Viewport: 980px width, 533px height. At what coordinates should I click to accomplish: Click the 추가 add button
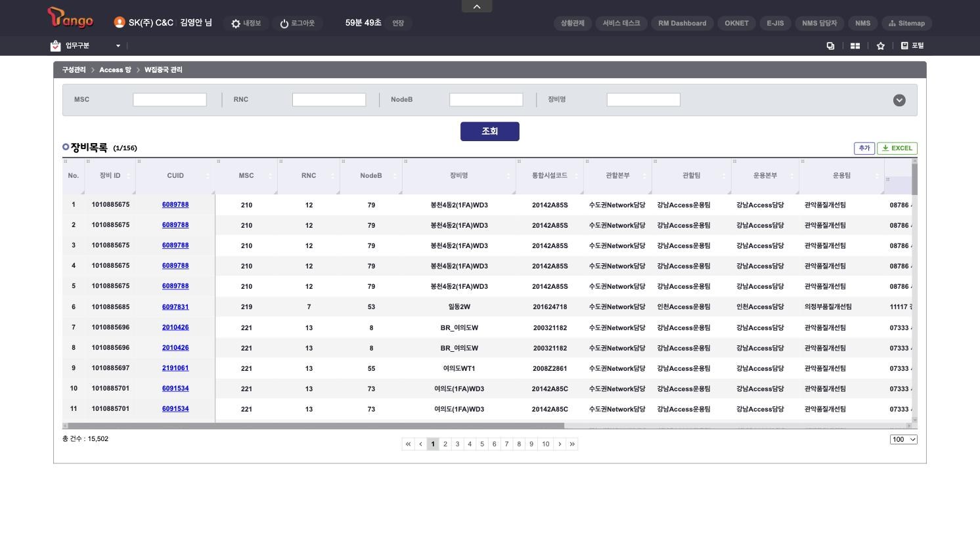tap(864, 148)
